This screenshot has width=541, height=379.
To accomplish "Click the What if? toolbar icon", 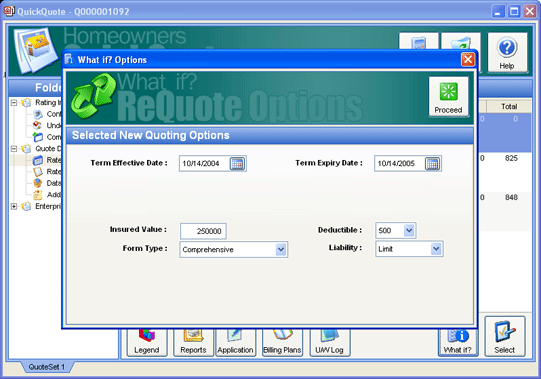I will 458,342.
